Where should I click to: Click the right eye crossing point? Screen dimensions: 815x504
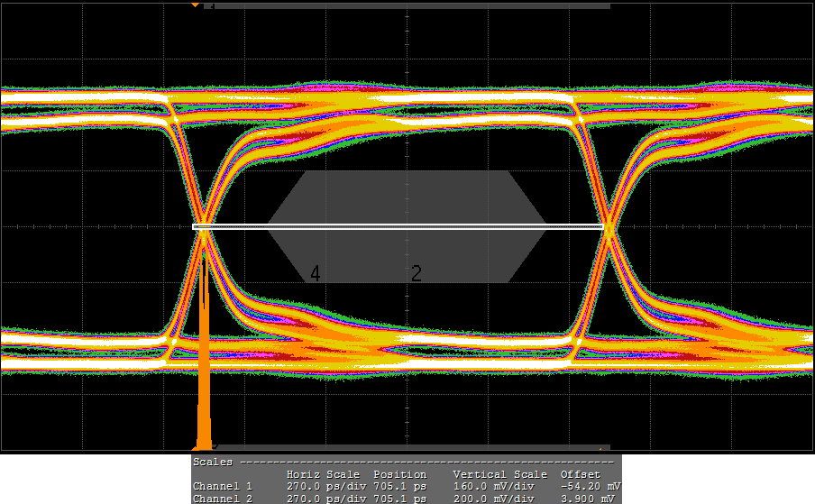pyautogui.click(x=609, y=227)
